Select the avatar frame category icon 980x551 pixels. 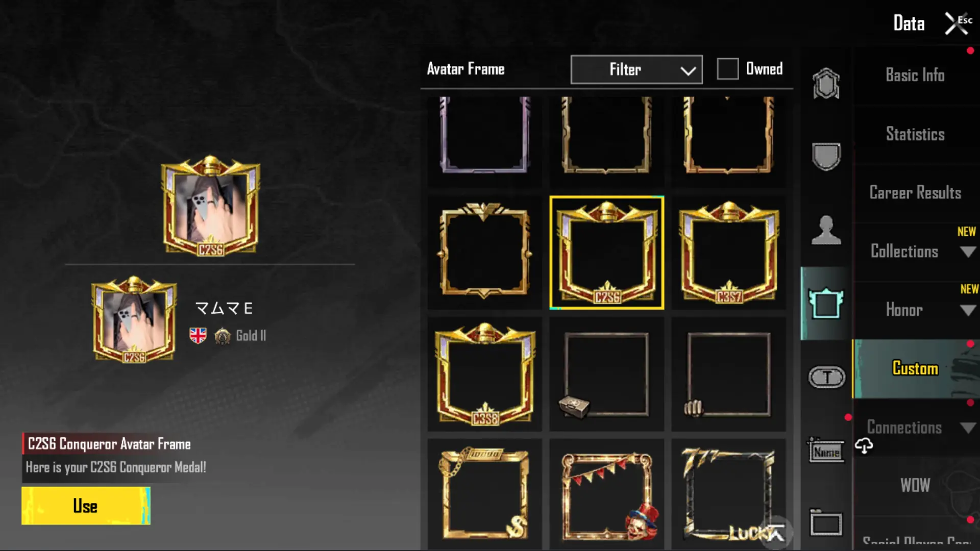pos(826,304)
